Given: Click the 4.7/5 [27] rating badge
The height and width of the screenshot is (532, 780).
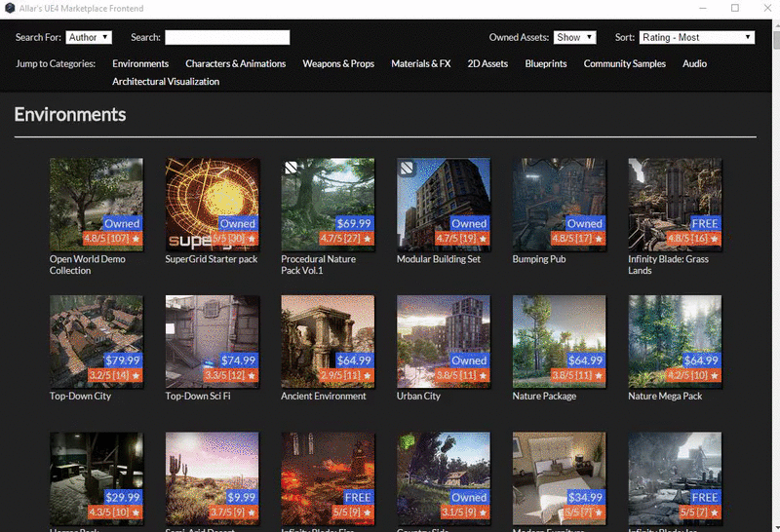Looking at the screenshot, I should [346, 239].
